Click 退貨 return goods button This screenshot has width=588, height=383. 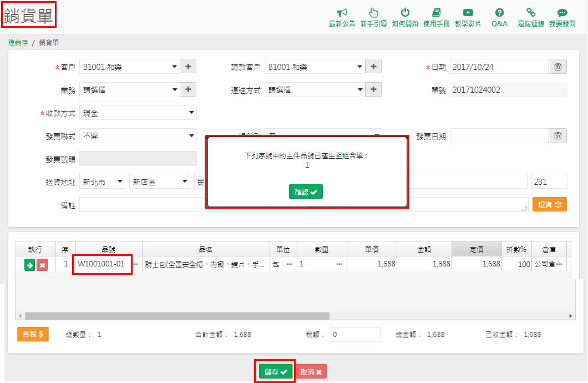[549, 204]
